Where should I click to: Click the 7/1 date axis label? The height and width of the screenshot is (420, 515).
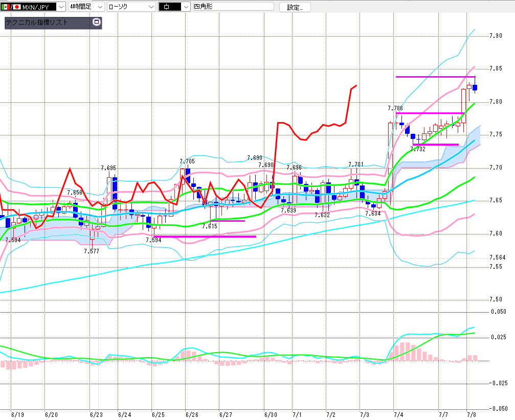[297, 415]
